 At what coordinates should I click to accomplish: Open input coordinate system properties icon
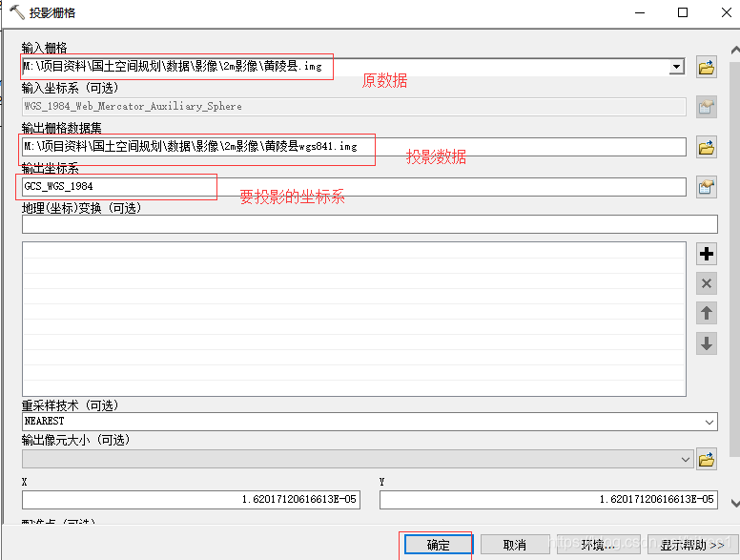coord(707,107)
